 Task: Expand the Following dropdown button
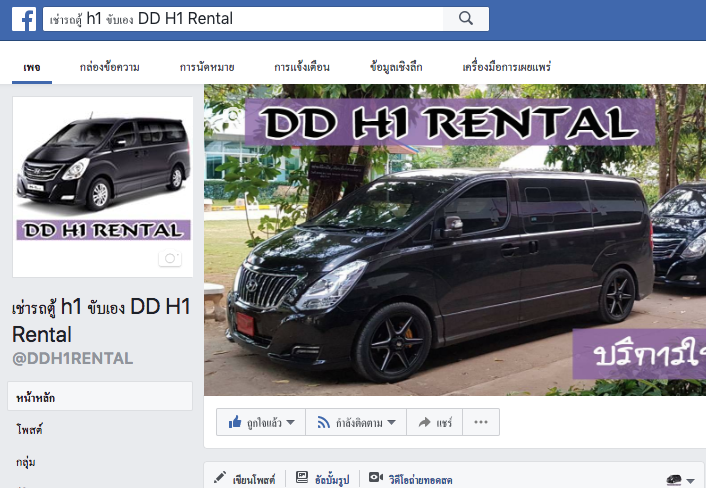click(x=358, y=423)
